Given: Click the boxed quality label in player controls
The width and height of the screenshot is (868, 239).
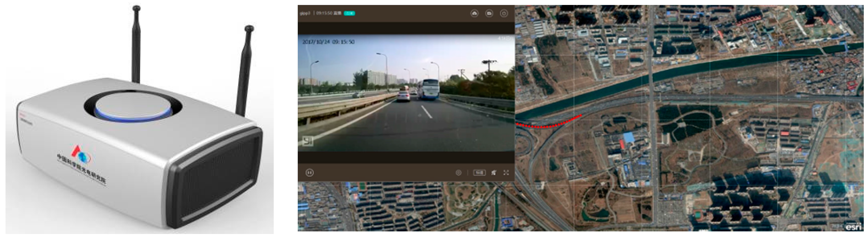Looking at the screenshot, I should pyautogui.click(x=479, y=173).
